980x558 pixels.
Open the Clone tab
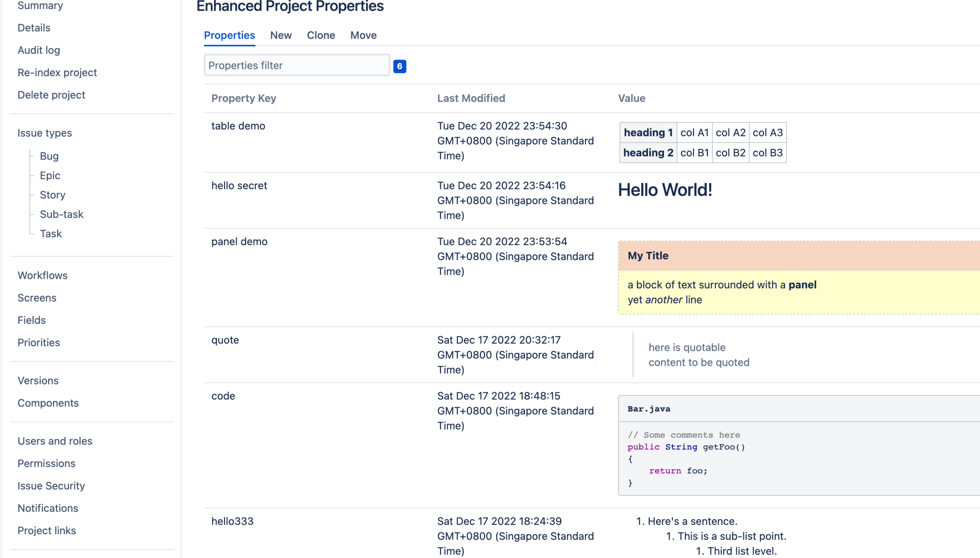click(321, 35)
